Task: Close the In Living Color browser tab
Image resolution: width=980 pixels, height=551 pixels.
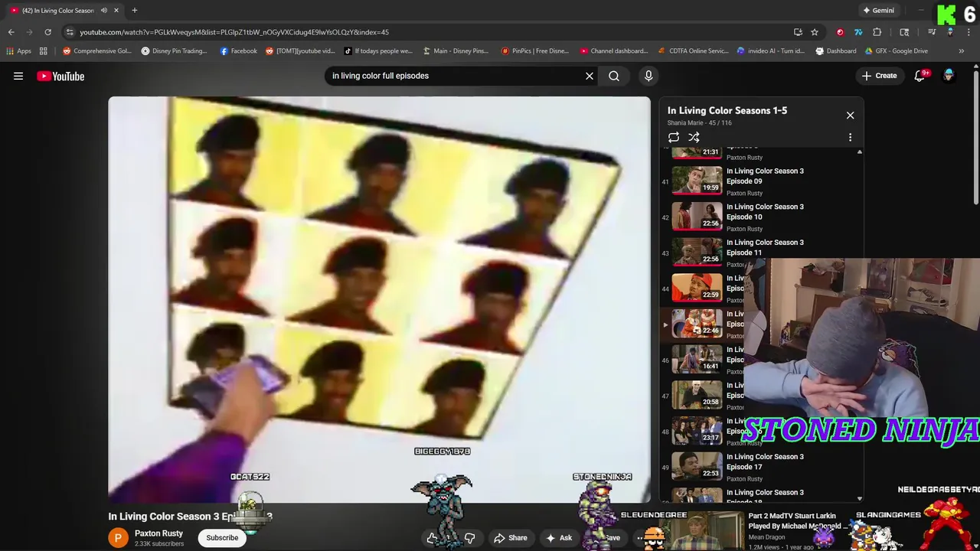Action: point(116,11)
